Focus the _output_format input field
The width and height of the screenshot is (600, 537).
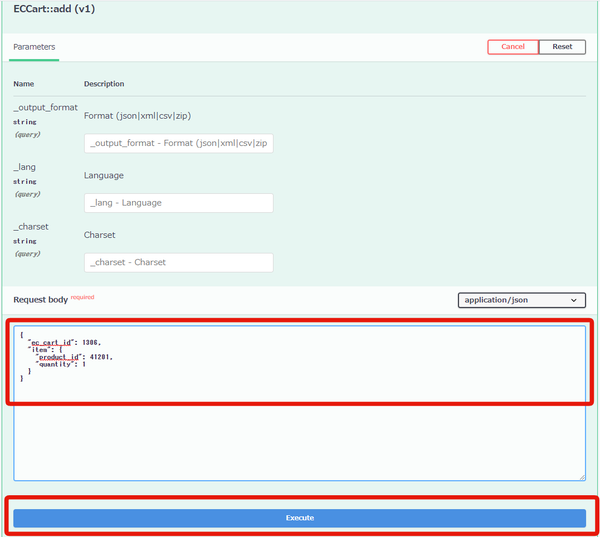(x=179, y=143)
